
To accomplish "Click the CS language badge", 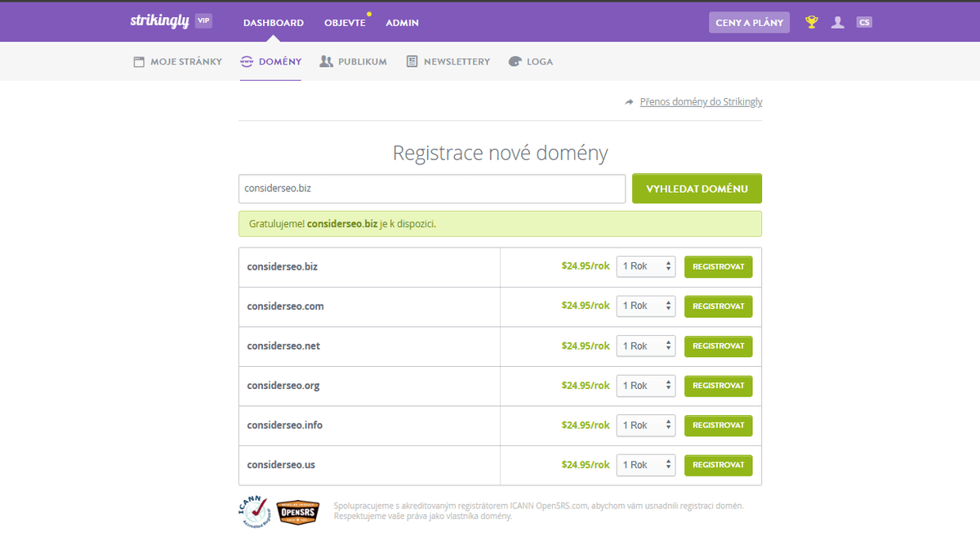I will tap(864, 22).
